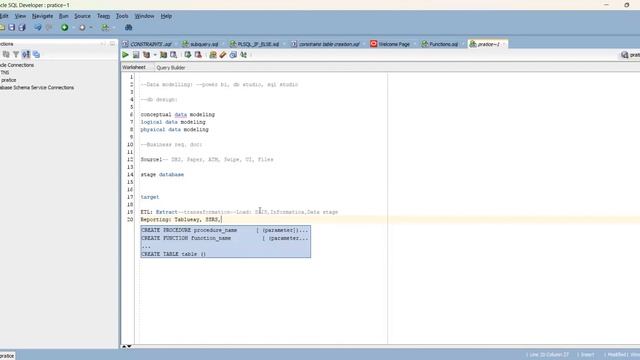Choose CREATE PROCEDURE procedure_name suggestion
640x360 pixels.
(225, 230)
